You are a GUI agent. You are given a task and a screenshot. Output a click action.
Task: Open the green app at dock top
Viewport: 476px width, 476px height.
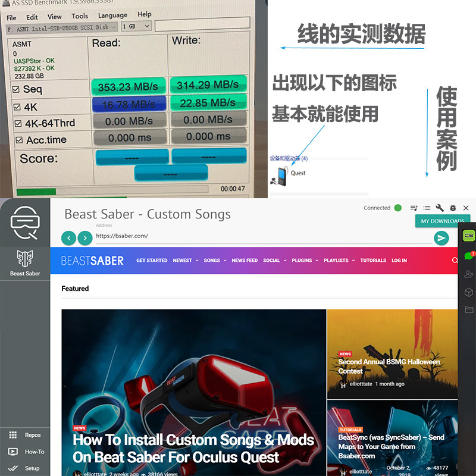468,236
